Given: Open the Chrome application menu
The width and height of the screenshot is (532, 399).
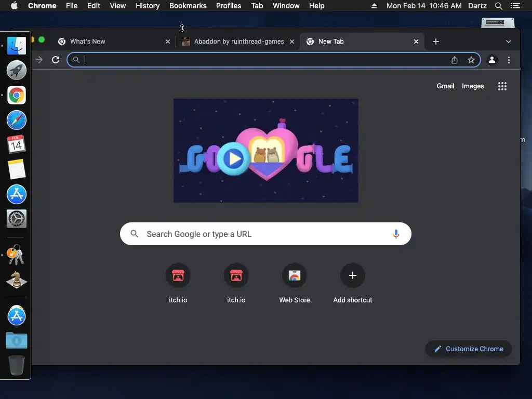Looking at the screenshot, I should [x=42, y=6].
